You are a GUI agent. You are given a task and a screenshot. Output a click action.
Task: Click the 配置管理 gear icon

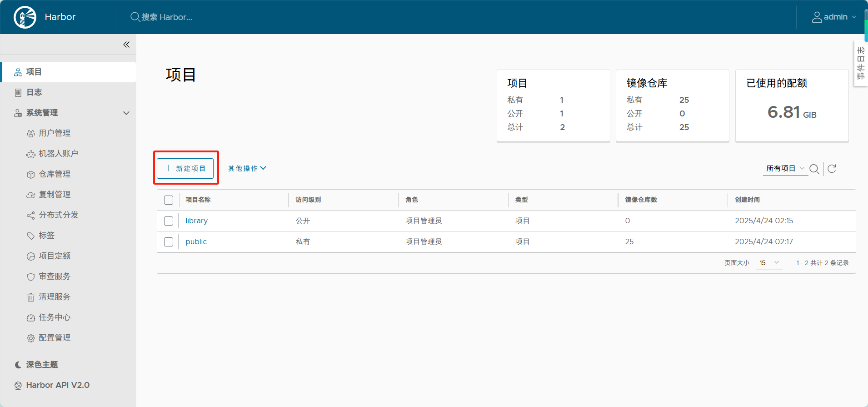click(x=30, y=338)
